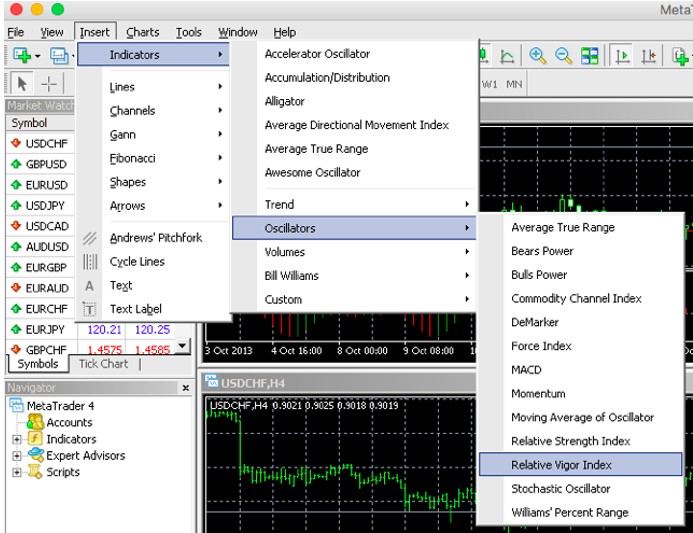Toggle the Auto Scroll chart icon
Screen dimensions: 693x533
622,56
